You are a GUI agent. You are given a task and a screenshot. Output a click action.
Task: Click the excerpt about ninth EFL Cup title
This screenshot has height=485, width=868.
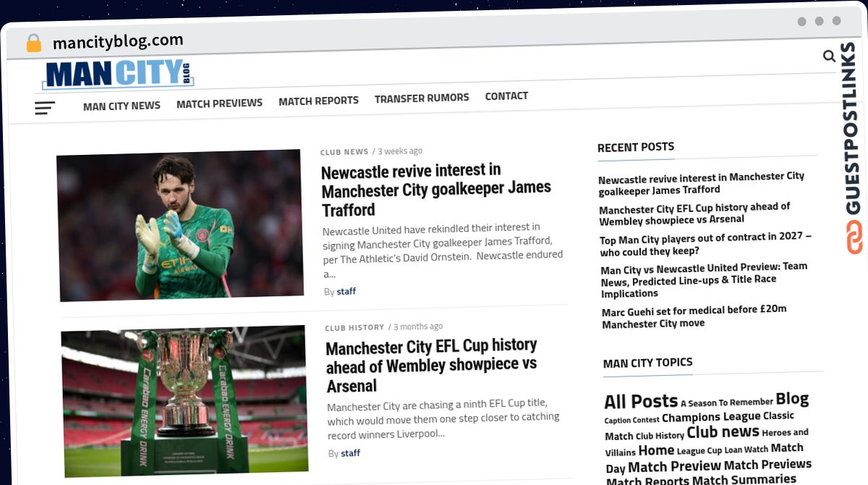[443, 419]
